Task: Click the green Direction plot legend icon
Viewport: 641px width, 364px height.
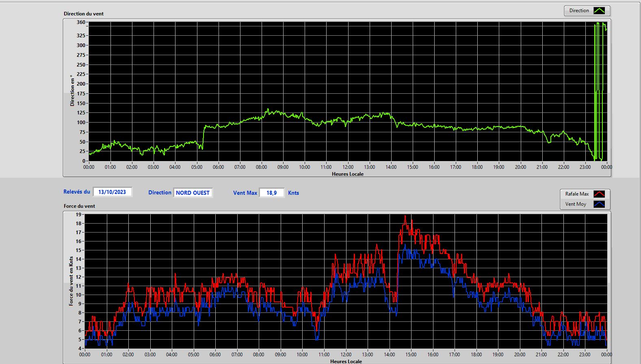Action: (599, 11)
